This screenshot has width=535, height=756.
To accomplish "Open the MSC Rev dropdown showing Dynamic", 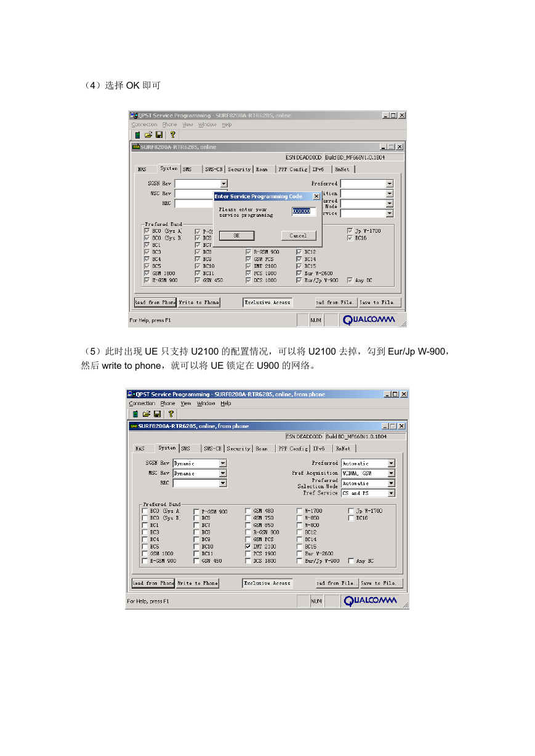I will click(x=223, y=473).
